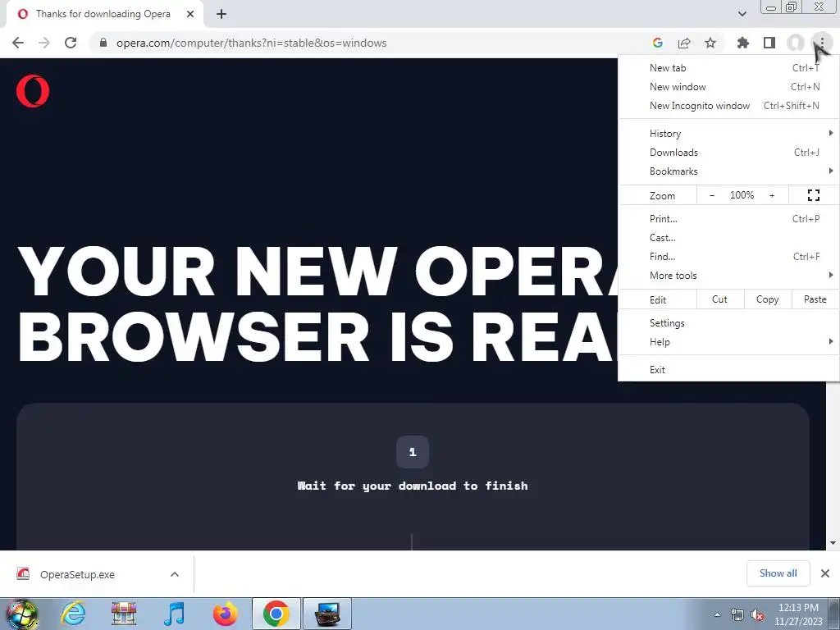Click 'Wait for your download to finish' text
Screen dimensions: 840x630
(413, 486)
